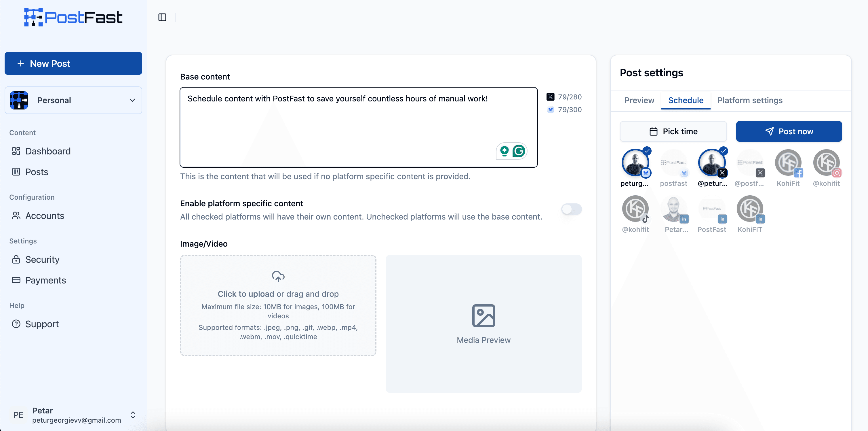Image resolution: width=868 pixels, height=431 pixels.
Task: Click the PostFast logo
Action: [x=73, y=17]
